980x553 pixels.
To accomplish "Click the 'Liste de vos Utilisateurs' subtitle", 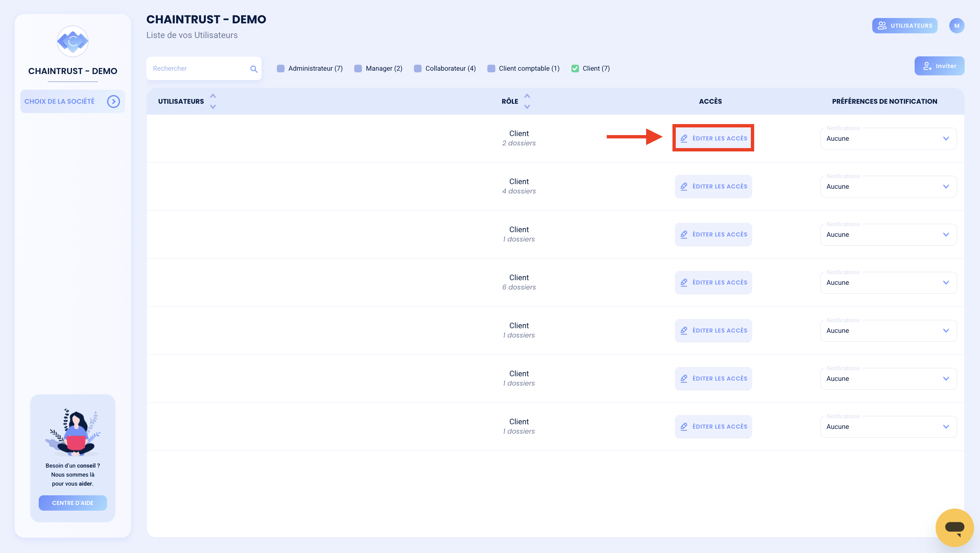I will [x=192, y=35].
